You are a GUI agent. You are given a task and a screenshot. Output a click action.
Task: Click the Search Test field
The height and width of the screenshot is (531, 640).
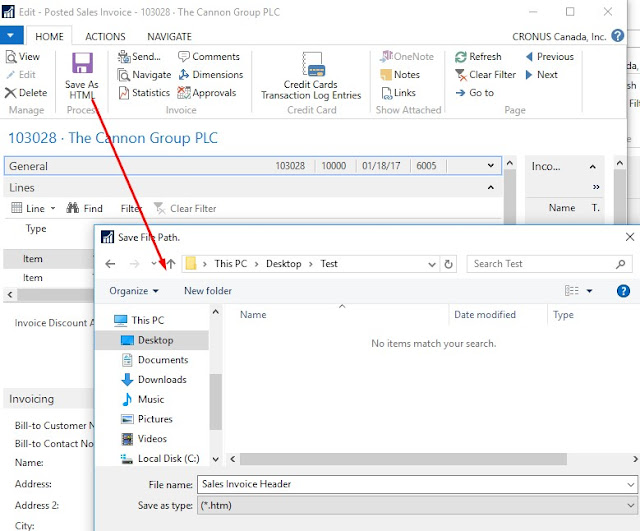549,264
